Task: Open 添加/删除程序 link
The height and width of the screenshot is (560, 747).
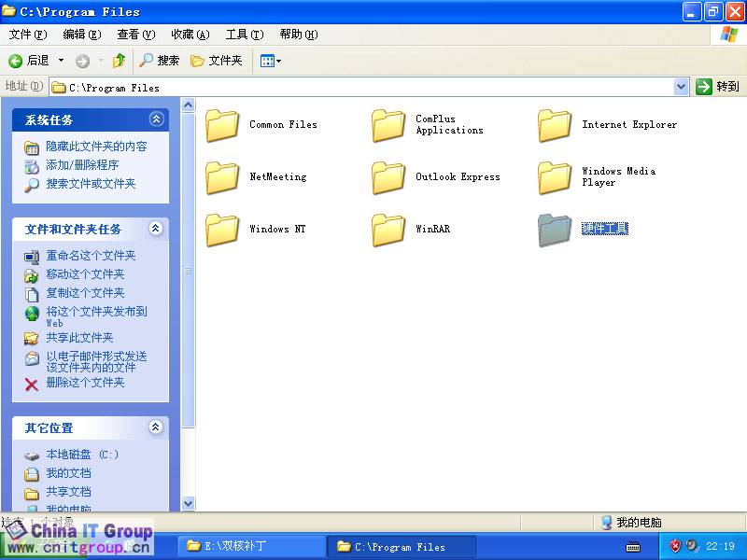Action: pyautogui.click(x=82, y=165)
